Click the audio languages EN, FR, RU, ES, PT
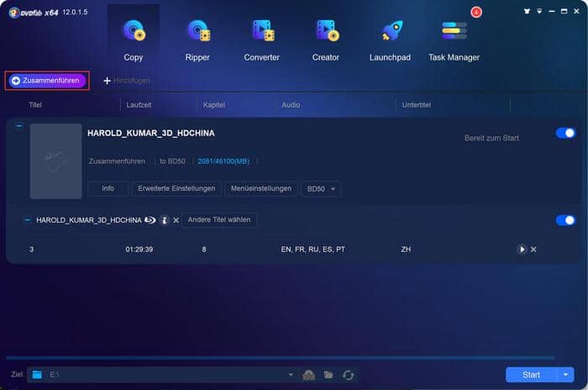The height and width of the screenshot is (390, 588). pos(312,250)
